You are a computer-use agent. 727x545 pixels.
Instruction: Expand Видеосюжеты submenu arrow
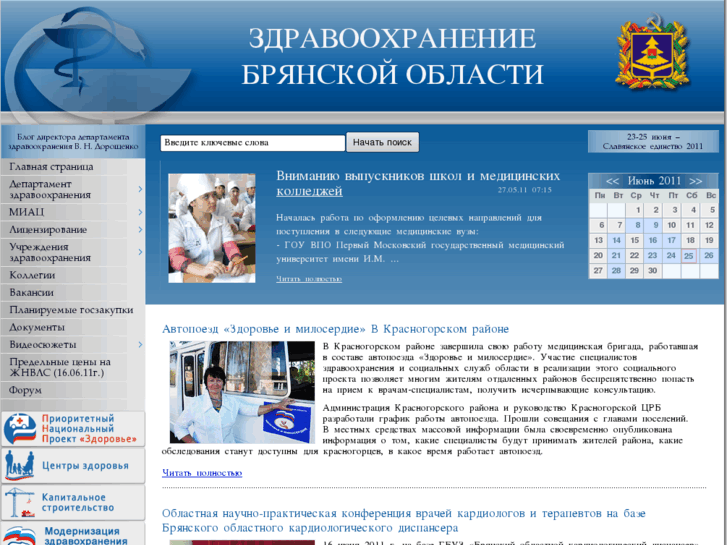140,345
